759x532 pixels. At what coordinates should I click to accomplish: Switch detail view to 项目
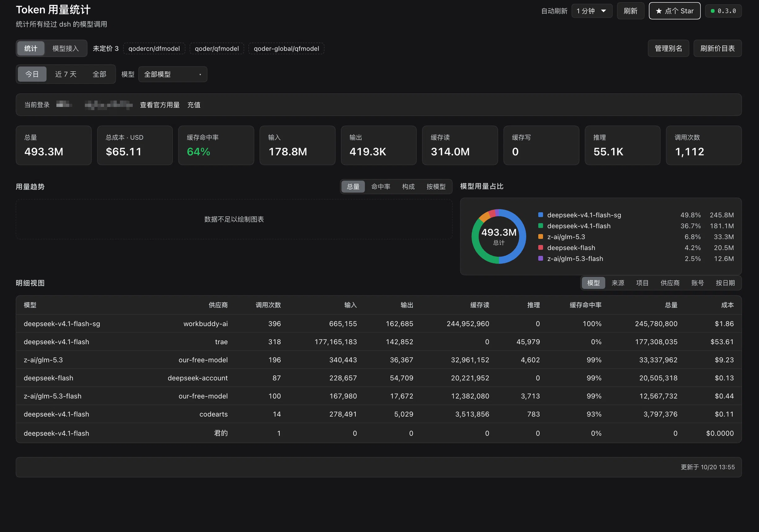pos(642,283)
